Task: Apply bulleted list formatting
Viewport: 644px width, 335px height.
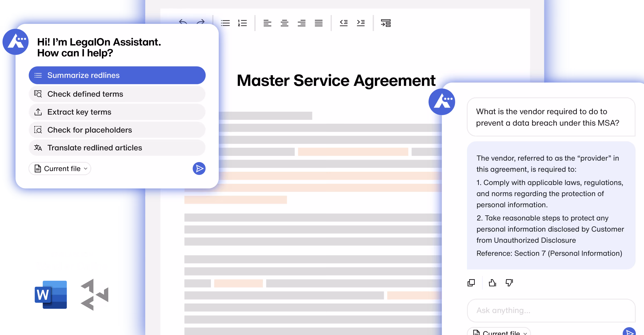Action: 225,23
